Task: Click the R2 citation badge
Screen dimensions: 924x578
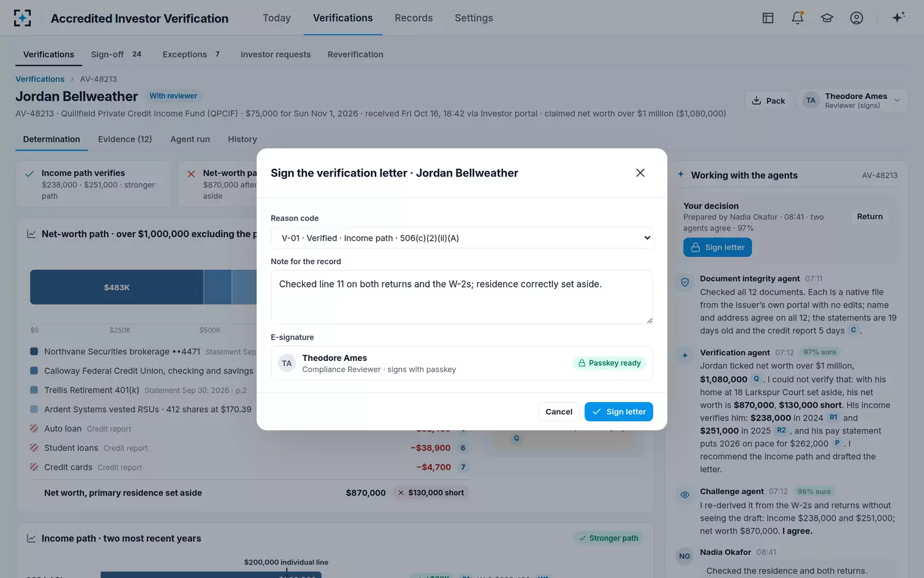Action: coord(781,430)
